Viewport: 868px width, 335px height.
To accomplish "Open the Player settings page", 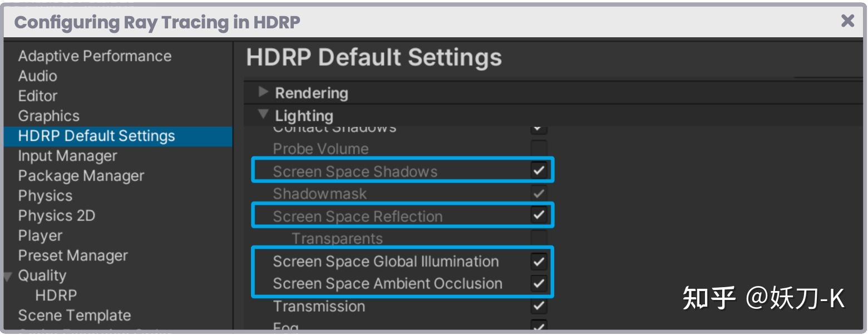I will (x=40, y=235).
